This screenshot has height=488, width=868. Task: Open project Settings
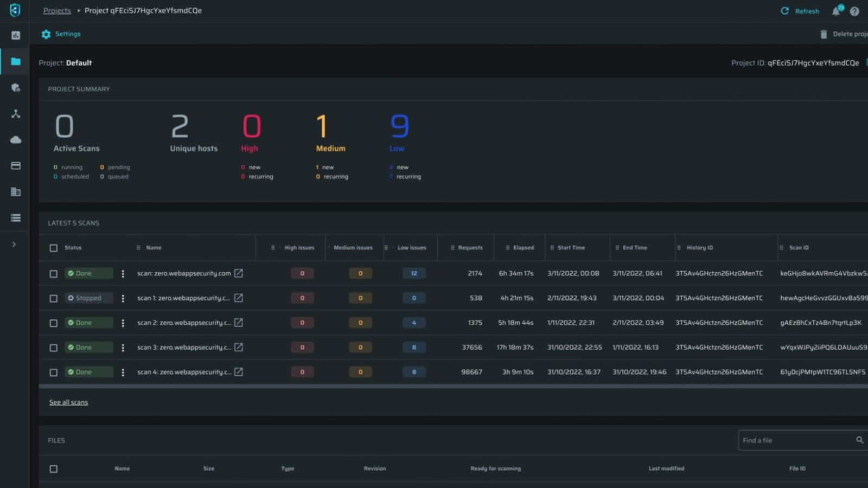[x=61, y=34]
